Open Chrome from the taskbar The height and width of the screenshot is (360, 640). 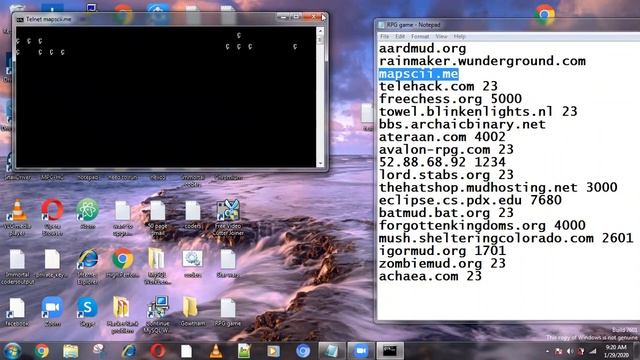(x=42, y=351)
